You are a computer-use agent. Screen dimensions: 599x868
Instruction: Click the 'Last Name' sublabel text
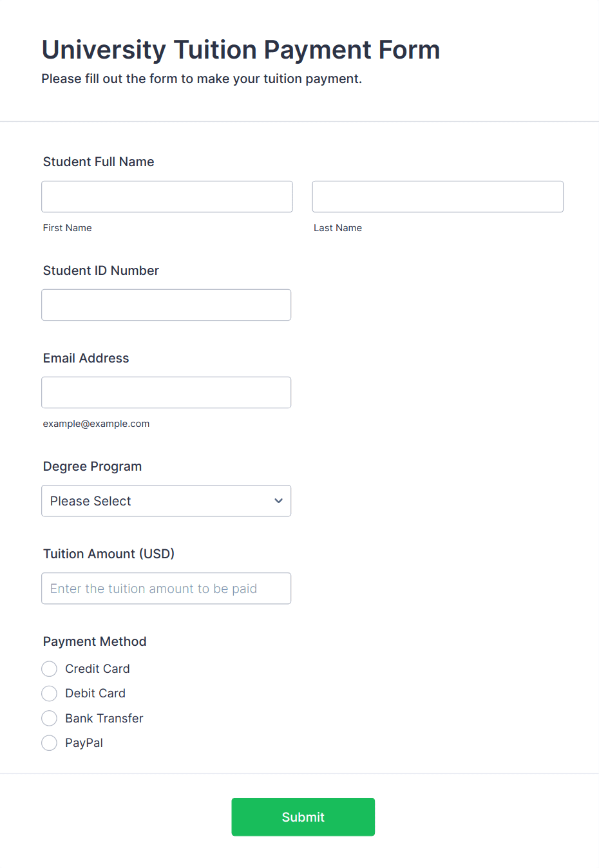point(338,228)
